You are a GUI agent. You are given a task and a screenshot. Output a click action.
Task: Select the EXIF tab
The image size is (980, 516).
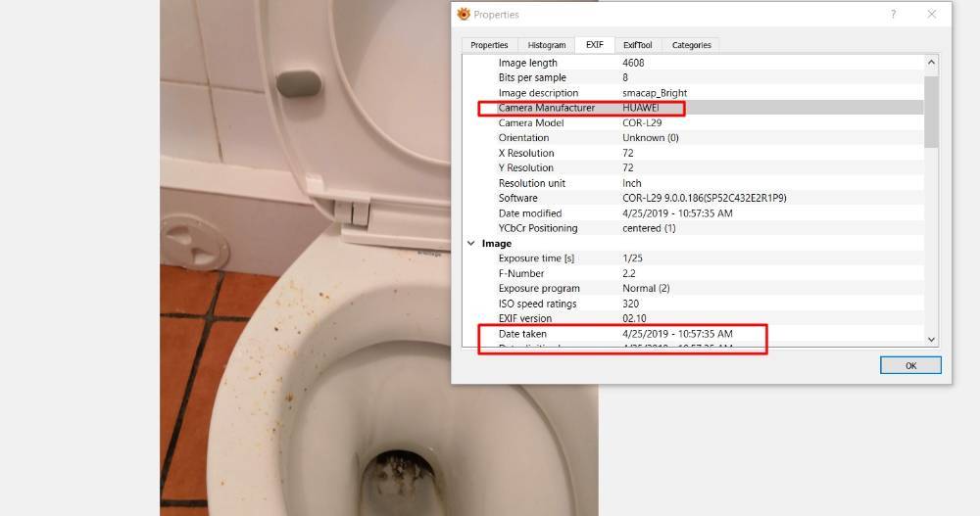click(595, 44)
